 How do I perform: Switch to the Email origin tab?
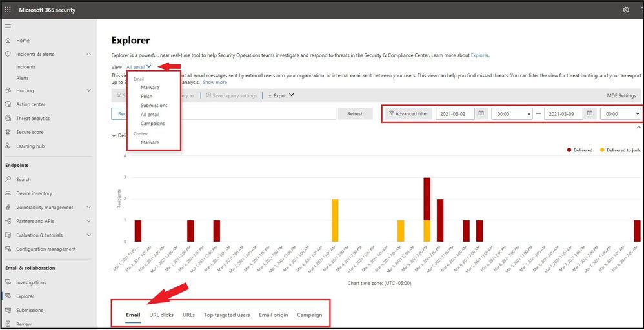(274, 315)
